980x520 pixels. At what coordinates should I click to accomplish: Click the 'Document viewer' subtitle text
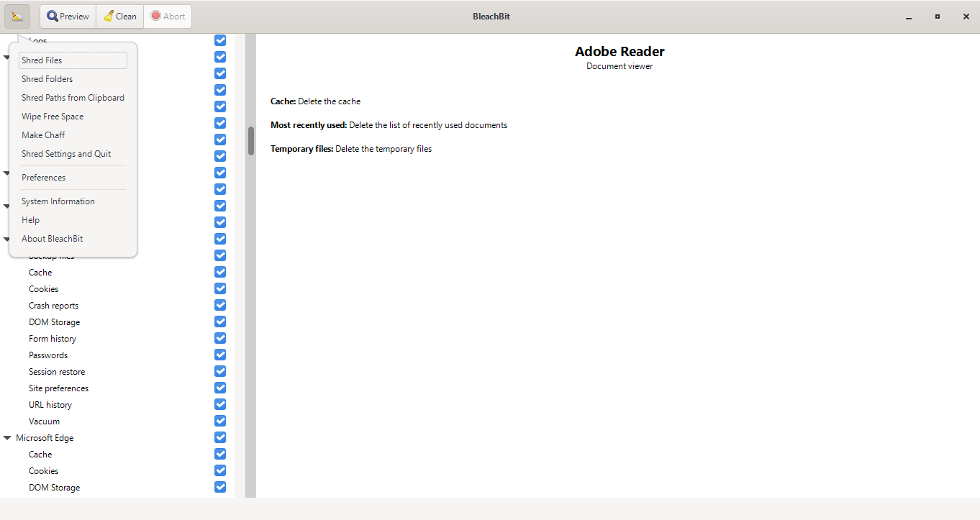(x=620, y=66)
